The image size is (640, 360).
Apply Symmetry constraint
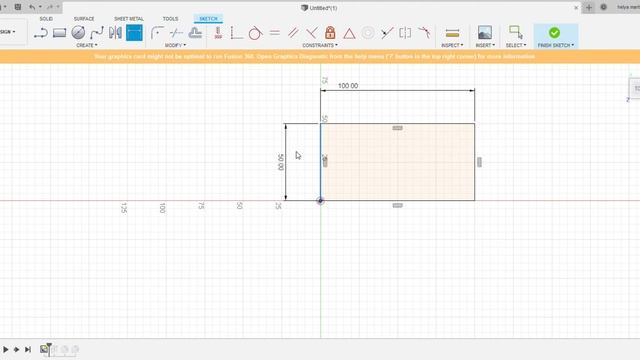tap(405, 33)
